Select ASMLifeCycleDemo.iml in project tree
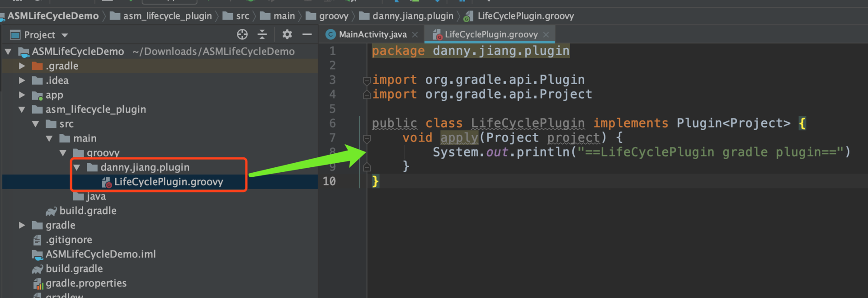The height and width of the screenshot is (298, 868). [100, 254]
